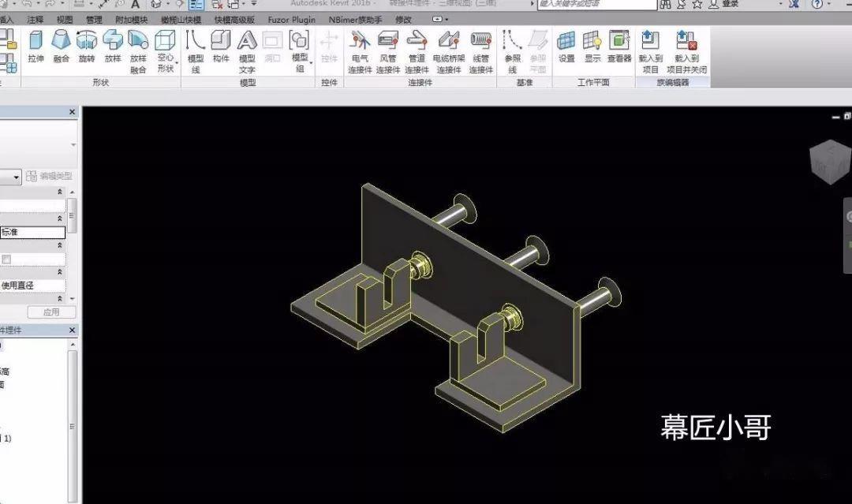Viewport: 852px width, 504px height.
Task: Close the Properties panel
Action: click(73, 112)
